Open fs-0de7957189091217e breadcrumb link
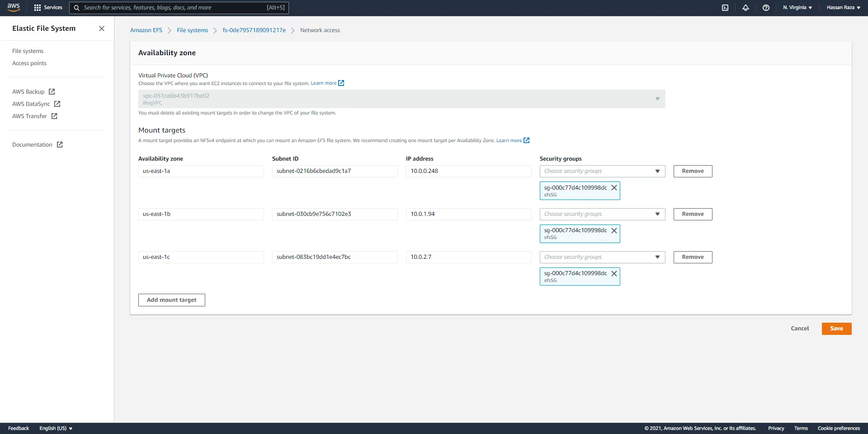This screenshot has width=868, height=434. (x=254, y=30)
